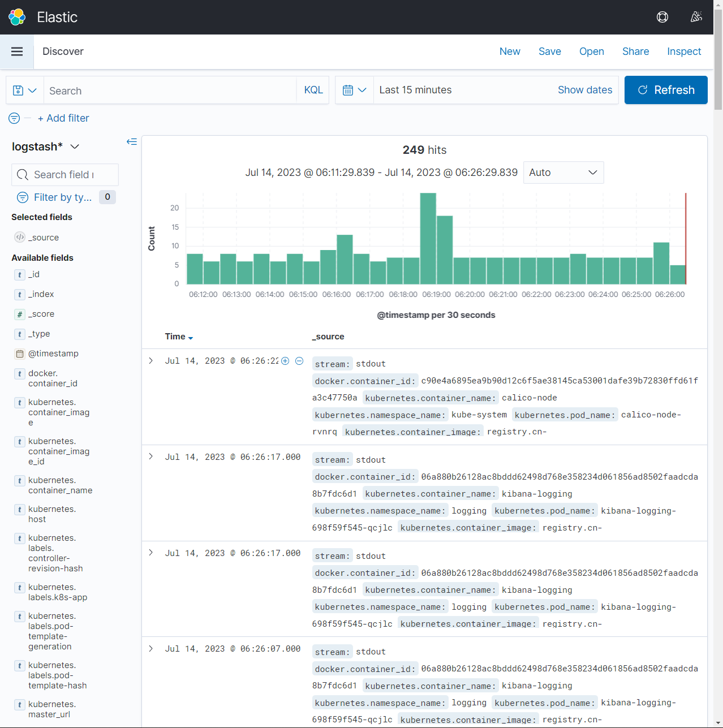The height and width of the screenshot is (728, 723).
Task: Open the hamburger navigation menu
Action: pos(17,51)
